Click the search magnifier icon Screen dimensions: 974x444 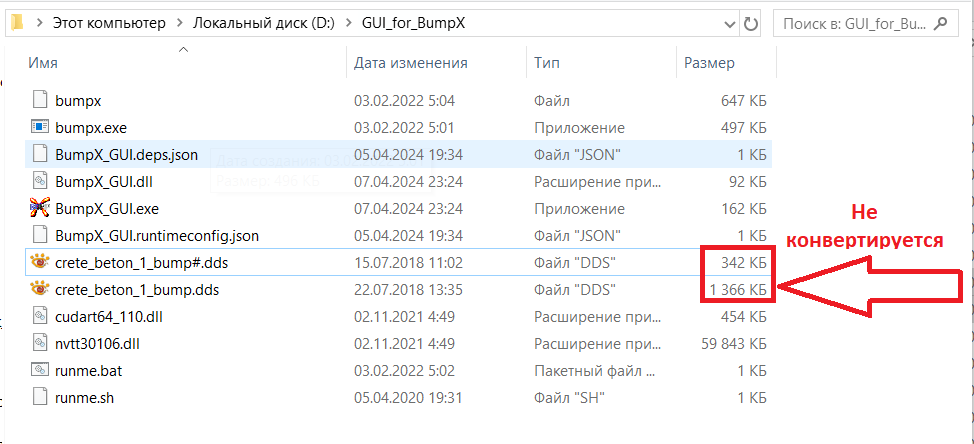point(942,24)
